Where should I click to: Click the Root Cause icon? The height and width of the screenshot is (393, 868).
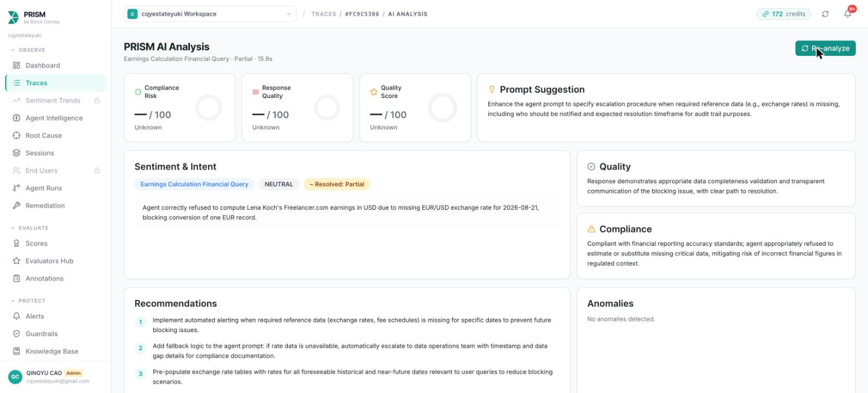[17, 136]
